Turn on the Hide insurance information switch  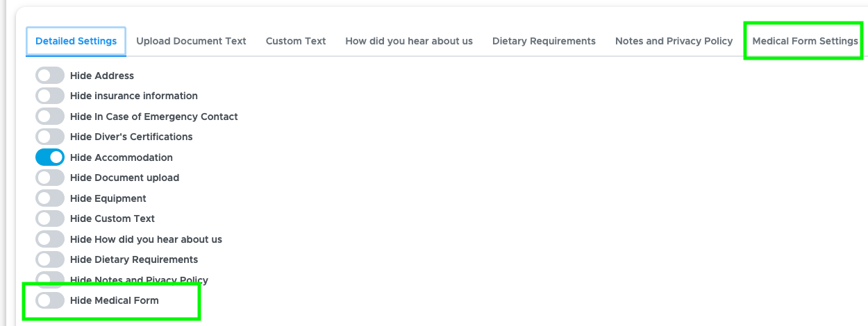(50, 96)
